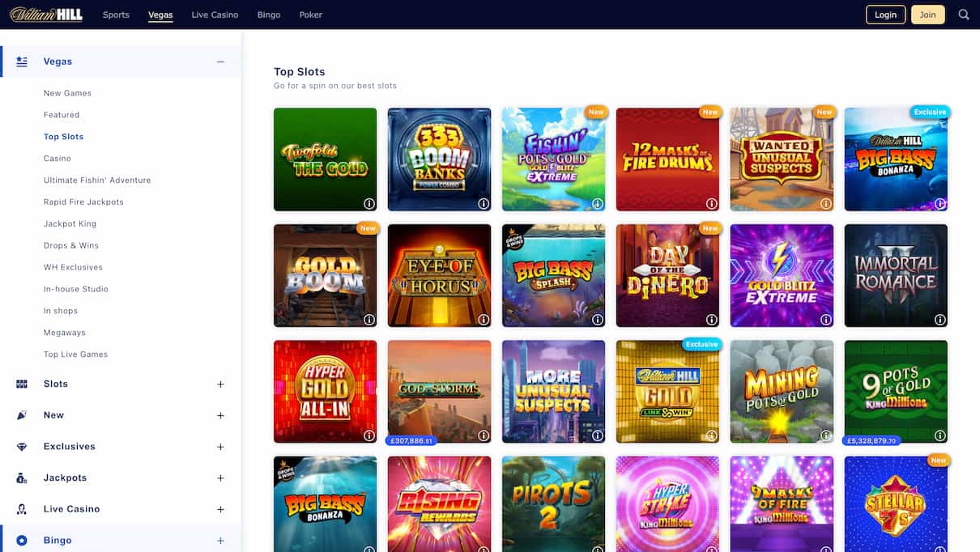Viewport: 980px width, 552px height.
Task: Expand the Live Casino sidebar section
Action: (220, 509)
